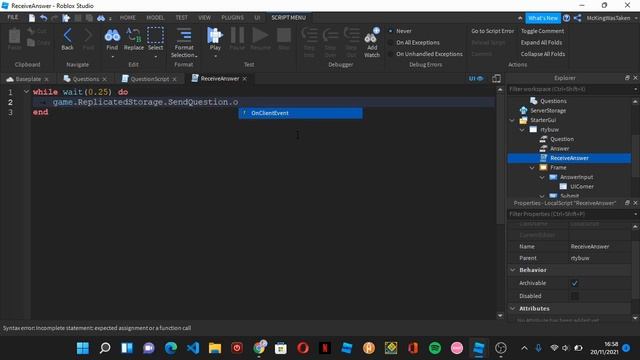640x360 pixels.
Task: Click Toggle Comment action
Action: click(x=542, y=31)
